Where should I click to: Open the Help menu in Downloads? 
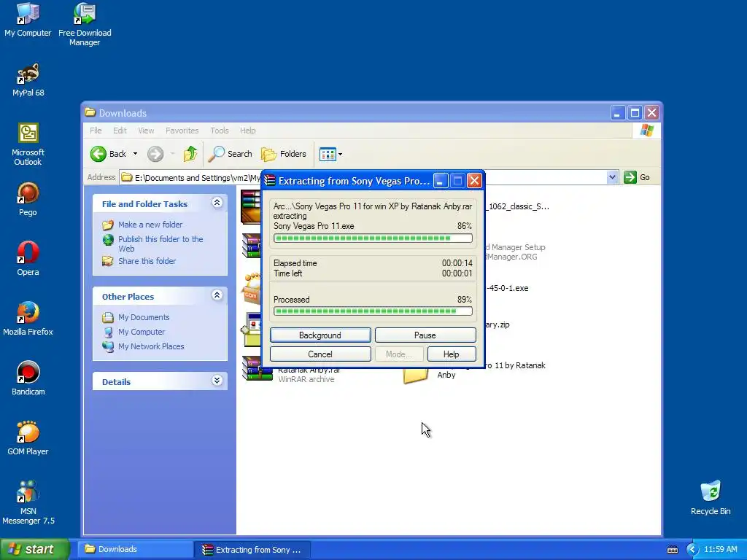(x=248, y=131)
